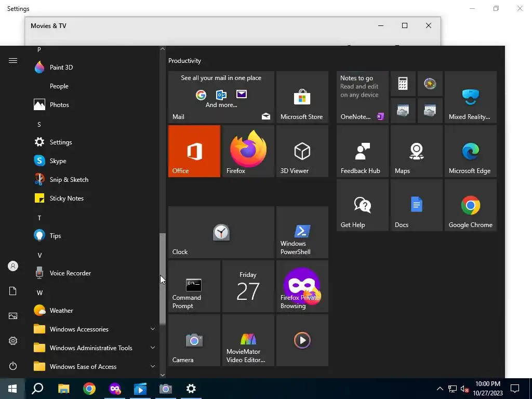Open the Feedback Hub tile
Screen dimensions: 532x399
tap(362, 151)
